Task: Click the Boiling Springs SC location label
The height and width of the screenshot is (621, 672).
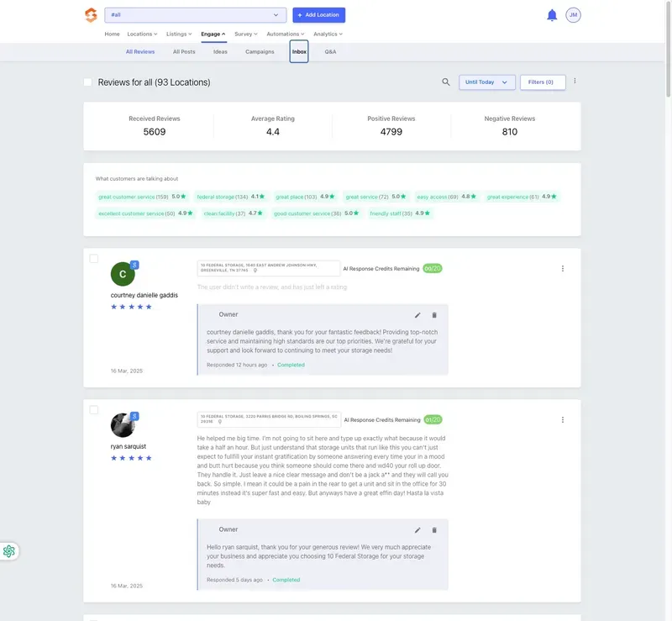Action: click(x=269, y=419)
